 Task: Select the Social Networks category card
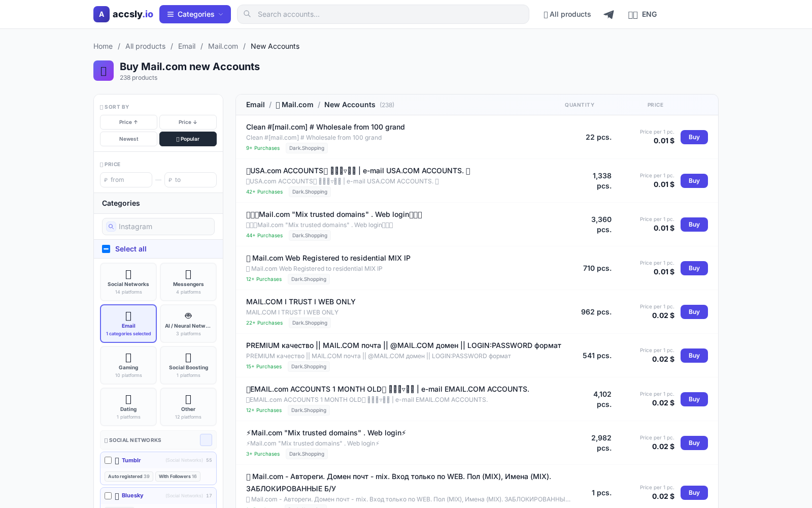click(x=128, y=282)
